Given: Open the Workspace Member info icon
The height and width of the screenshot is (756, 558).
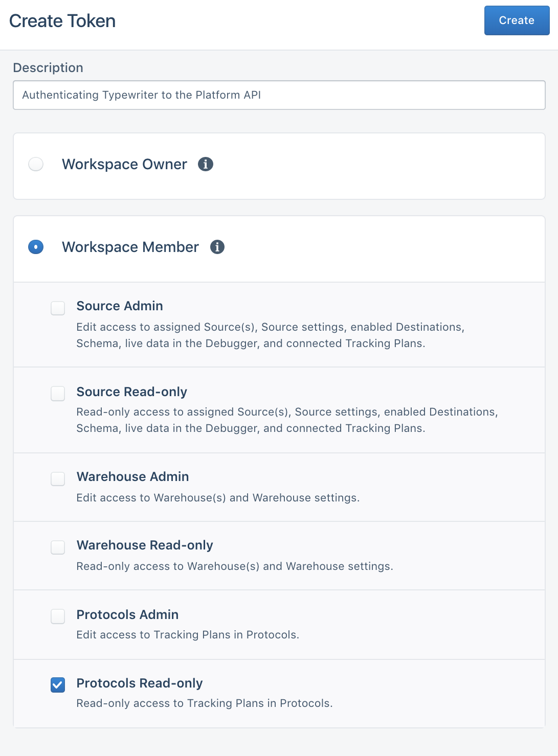Looking at the screenshot, I should click(x=217, y=247).
